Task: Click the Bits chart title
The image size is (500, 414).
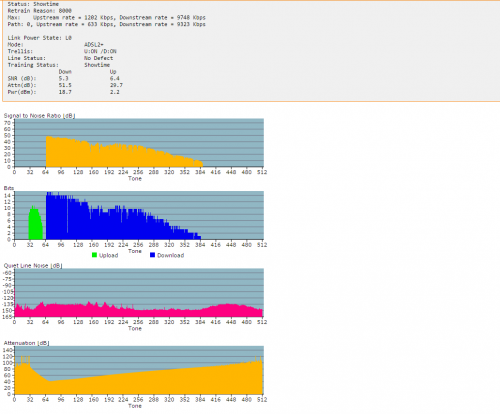Action: click(x=9, y=188)
